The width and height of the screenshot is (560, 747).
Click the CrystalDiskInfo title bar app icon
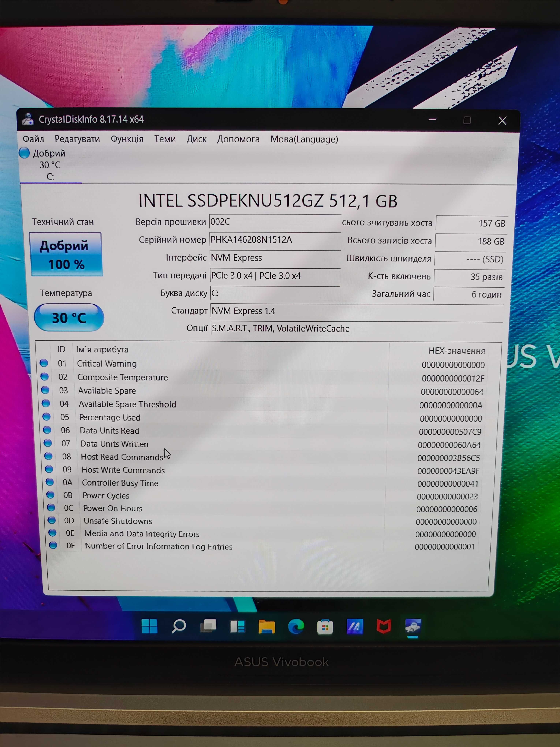pyautogui.click(x=28, y=119)
